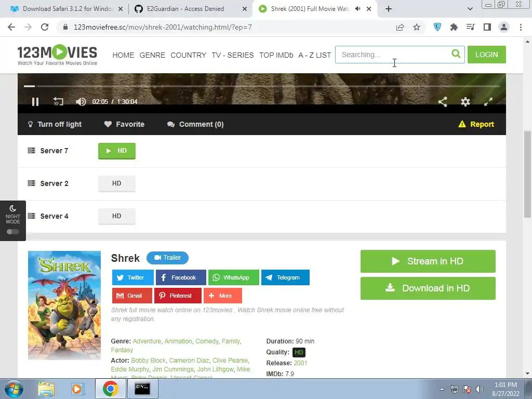
Task: Switch to E2Guardian Access Denied tab
Action: coord(191,9)
